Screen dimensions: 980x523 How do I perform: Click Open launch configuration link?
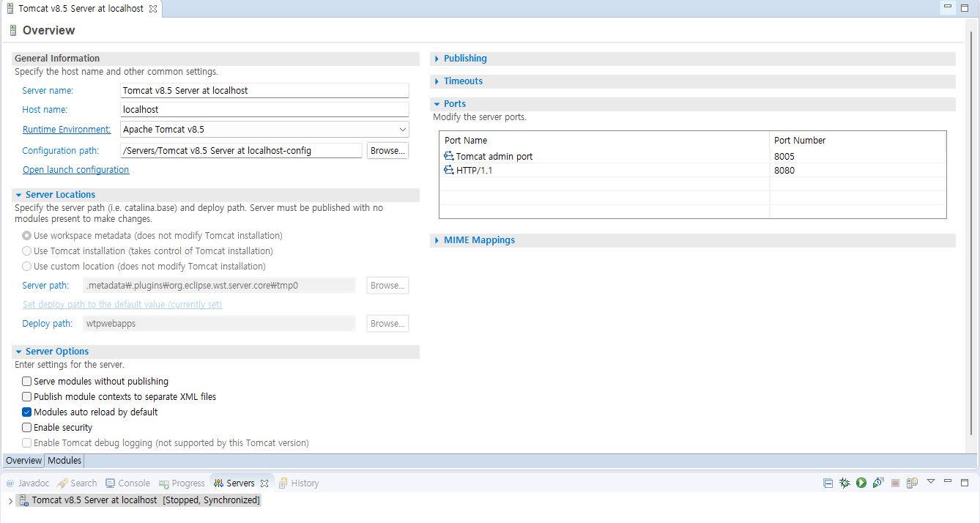76,170
